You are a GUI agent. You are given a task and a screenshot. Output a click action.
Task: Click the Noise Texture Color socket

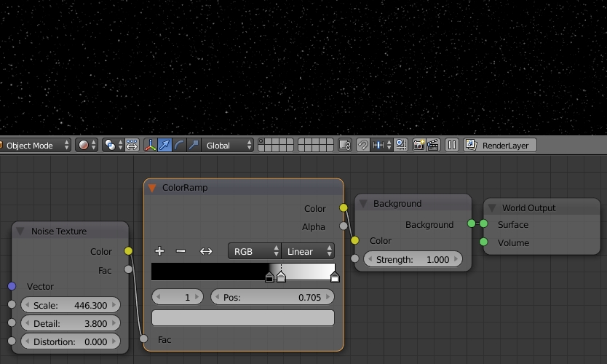coord(128,251)
